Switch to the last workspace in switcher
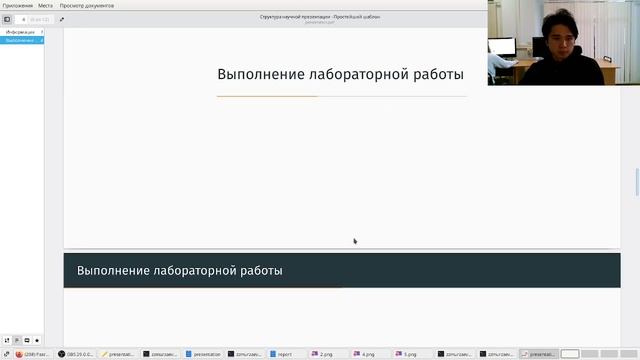 (629, 354)
